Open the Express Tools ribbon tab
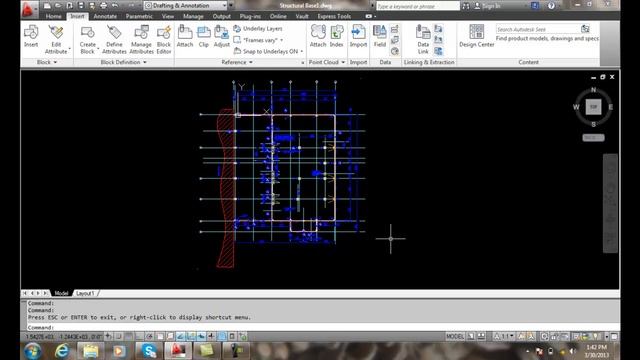 [x=334, y=16]
